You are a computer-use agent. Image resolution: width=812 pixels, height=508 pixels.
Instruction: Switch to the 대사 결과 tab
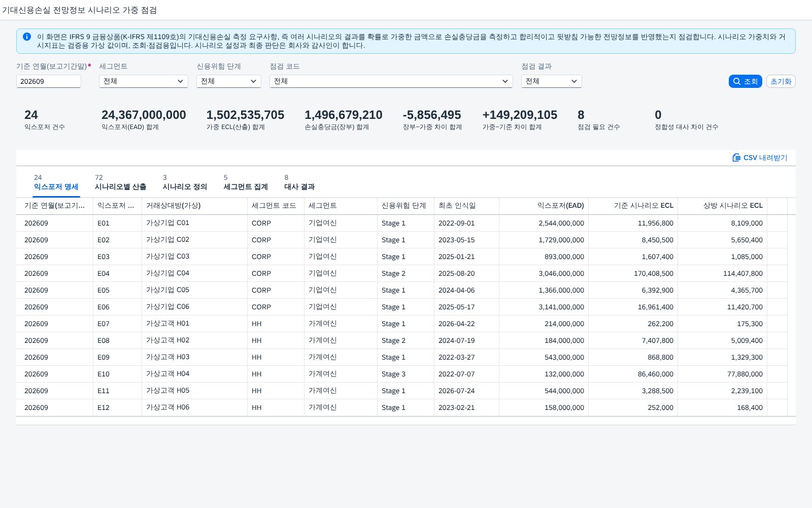[299, 183]
